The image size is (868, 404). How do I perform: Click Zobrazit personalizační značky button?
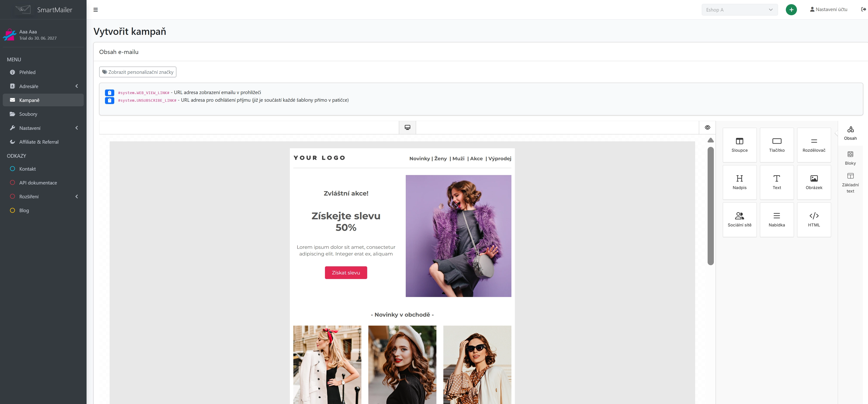click(138, 72)
